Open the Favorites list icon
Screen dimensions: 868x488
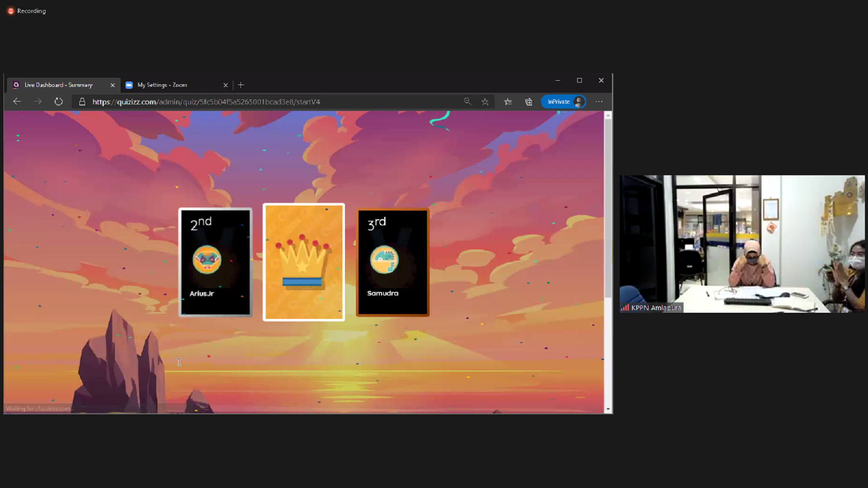[x=508, y=102]
